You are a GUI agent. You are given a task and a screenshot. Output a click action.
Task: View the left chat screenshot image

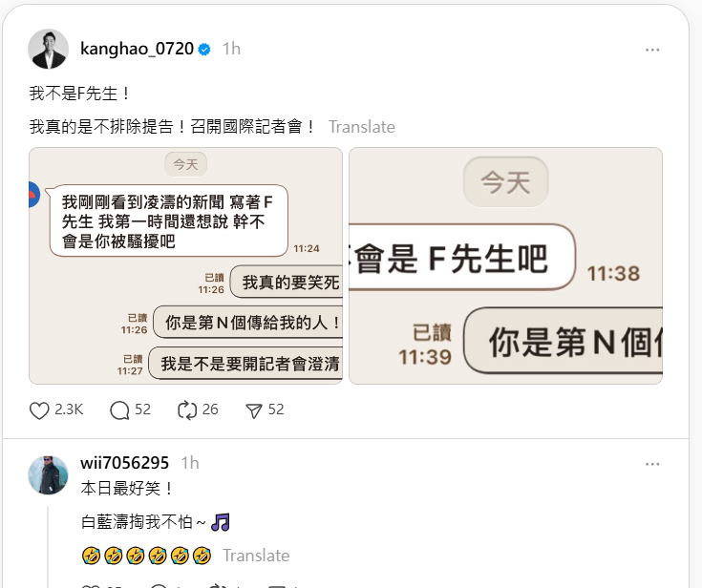tap(186, 265)
